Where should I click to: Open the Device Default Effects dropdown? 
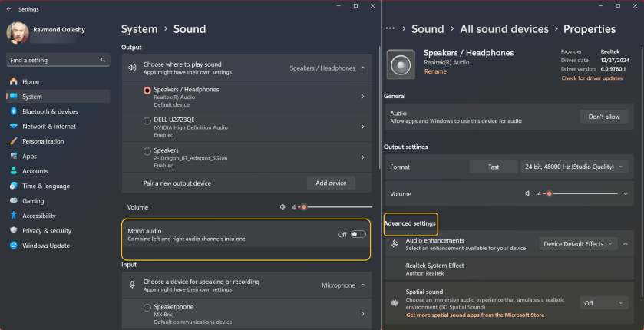pyautogui.click(x=578, y=244)
